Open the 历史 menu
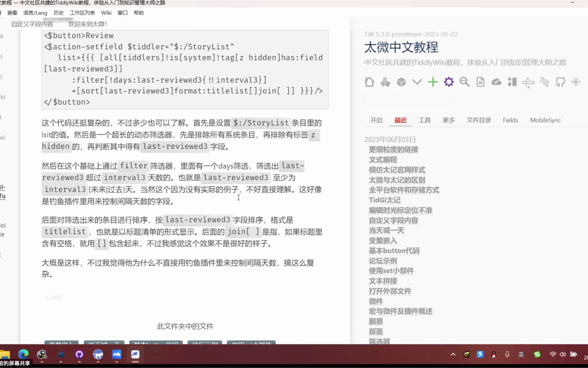Screen dimensions: 588x368 pyautogui.click(x=59, y=13)
